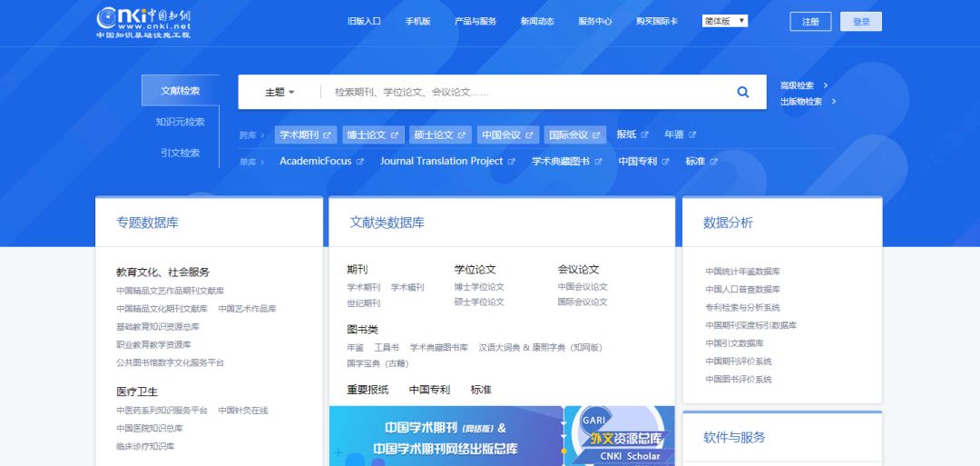Open the 简体版 language dropdown
This screenshot has height=466, width=980.
[x=724, y=21]
